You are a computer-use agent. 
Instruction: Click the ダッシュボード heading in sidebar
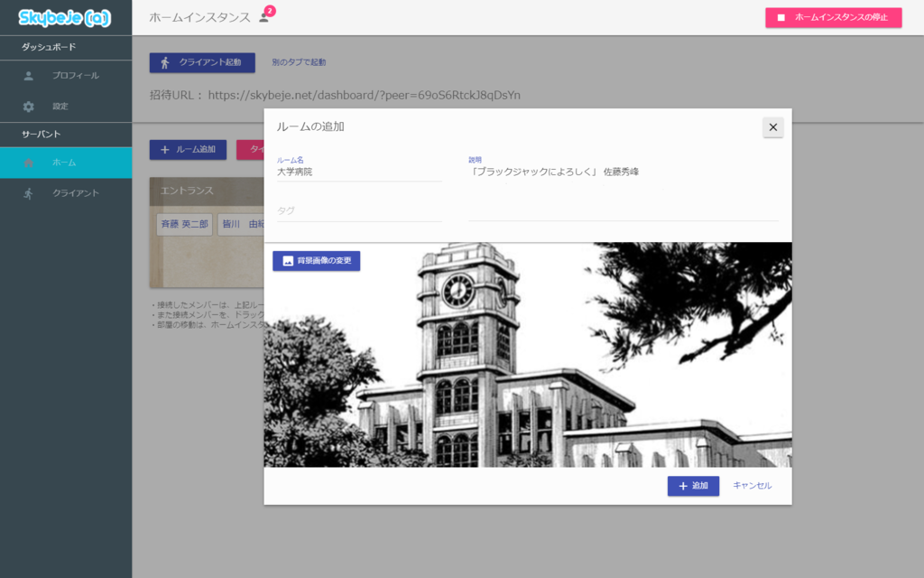coord(49,47)
